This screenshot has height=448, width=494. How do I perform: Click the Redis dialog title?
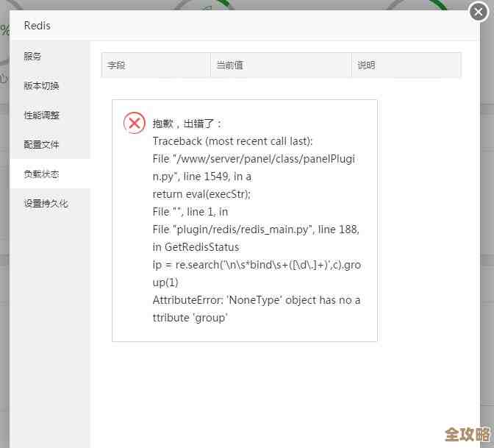click(37, 26)
